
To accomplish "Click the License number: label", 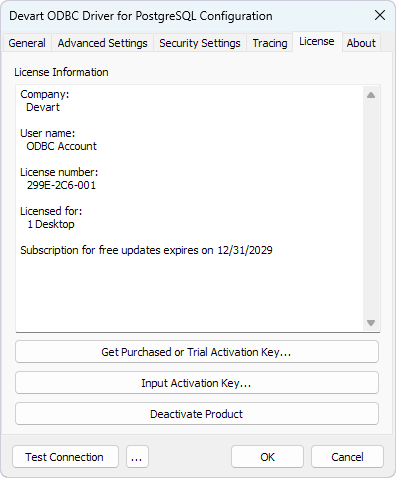I will click(x=59, y=172).
